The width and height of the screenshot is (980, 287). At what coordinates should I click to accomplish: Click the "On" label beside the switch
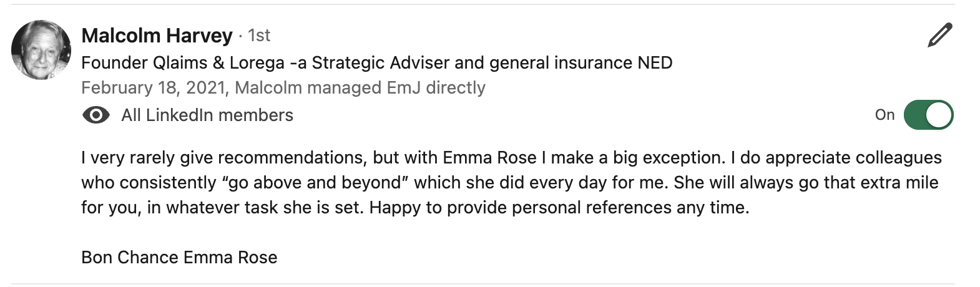884,115
